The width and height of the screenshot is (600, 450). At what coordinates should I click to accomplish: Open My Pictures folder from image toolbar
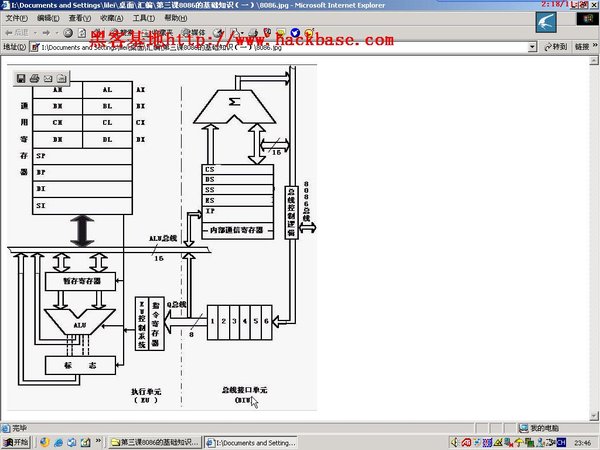(x=60, y=77)
